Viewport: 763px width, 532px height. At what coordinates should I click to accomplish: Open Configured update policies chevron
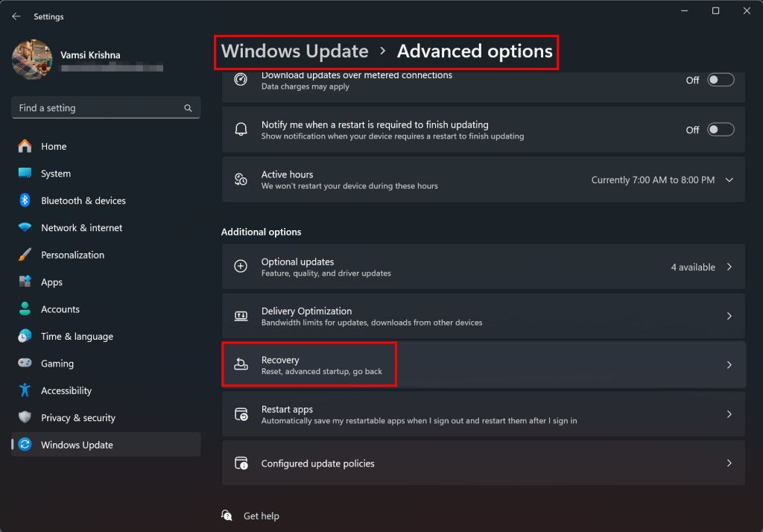point(729,463)
